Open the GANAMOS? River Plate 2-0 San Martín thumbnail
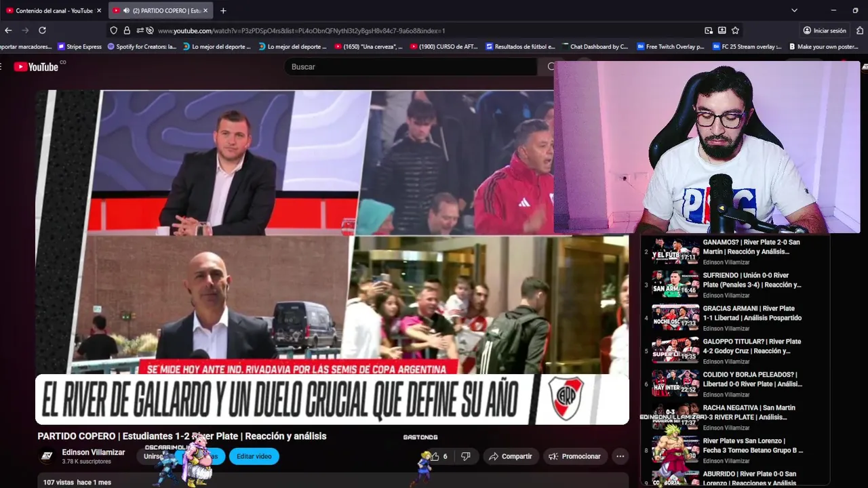868x488 pixels. (675, 251)
